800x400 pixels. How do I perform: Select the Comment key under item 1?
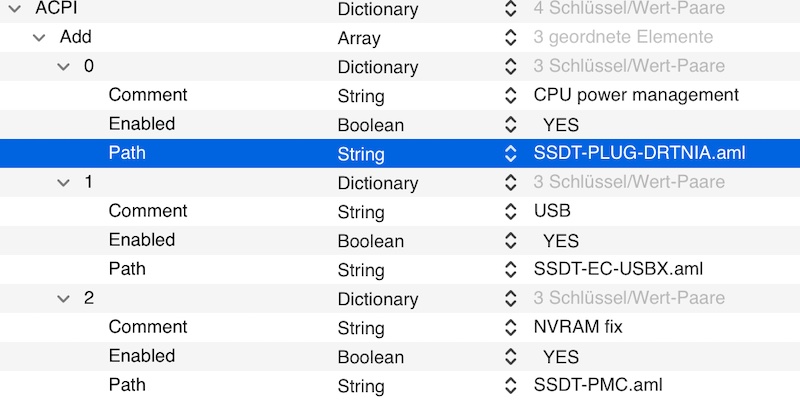pos(148,212)
